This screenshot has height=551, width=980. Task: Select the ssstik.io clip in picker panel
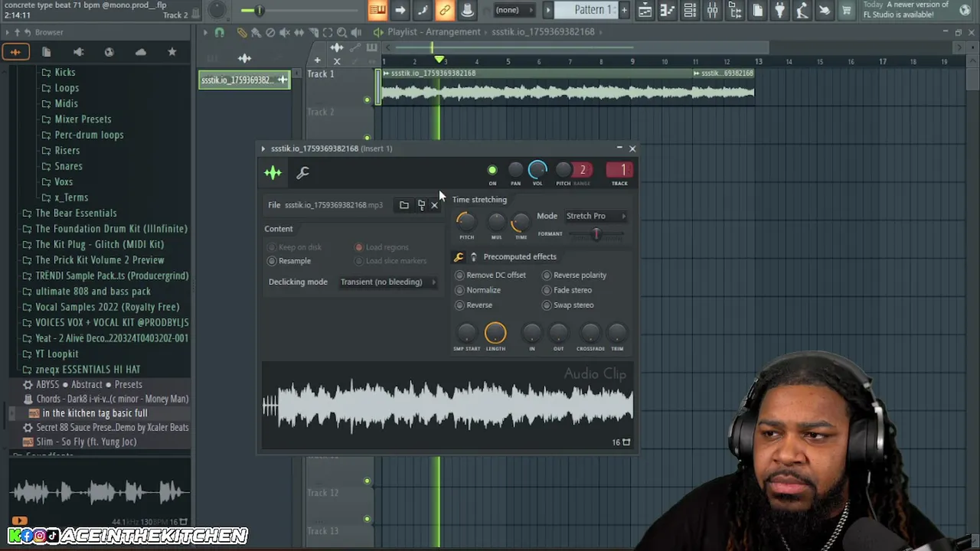[x=244, y=80]
